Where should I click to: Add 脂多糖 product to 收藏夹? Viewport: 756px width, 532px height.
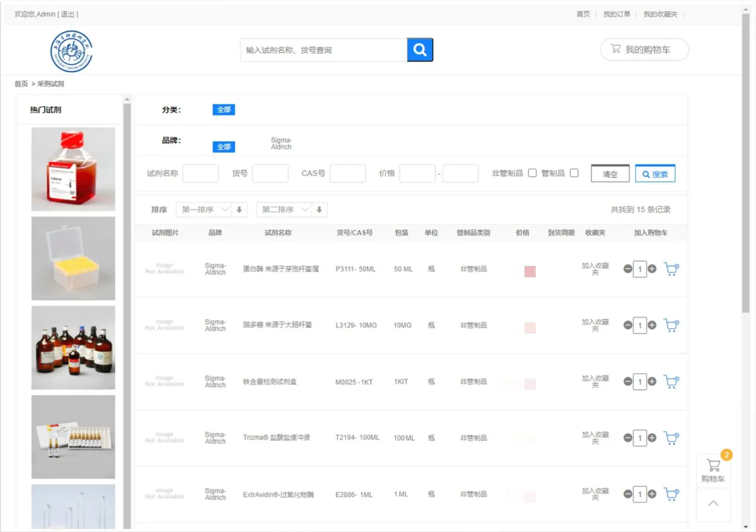coord(595,325)
